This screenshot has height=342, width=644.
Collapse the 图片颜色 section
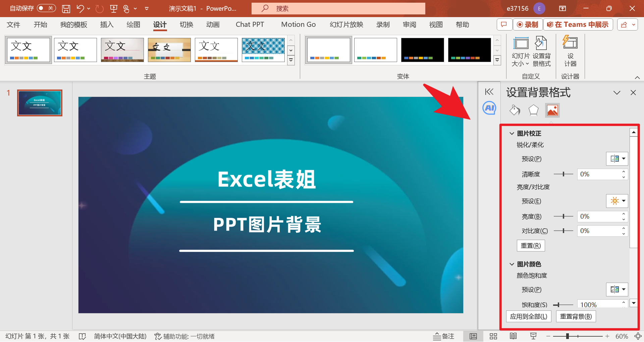(x=512, y=264)
